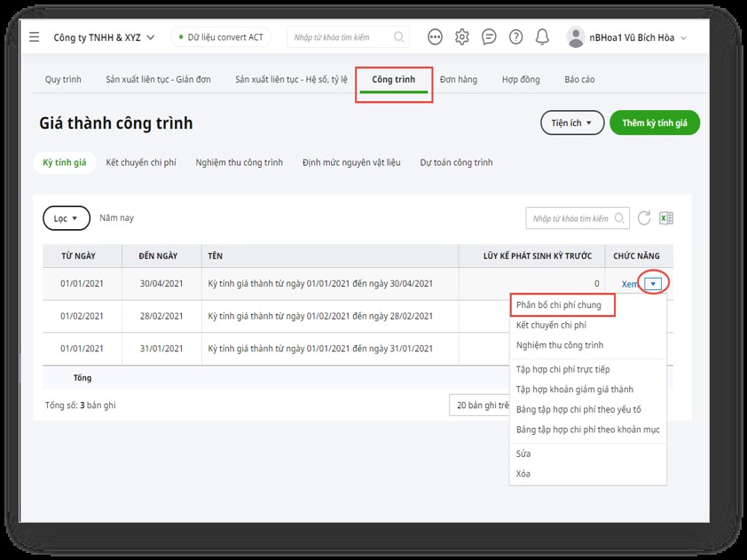Expand company selector Công ty TNHH & XYZ
This screenshot has width=747, height=560.
(104, 37)
